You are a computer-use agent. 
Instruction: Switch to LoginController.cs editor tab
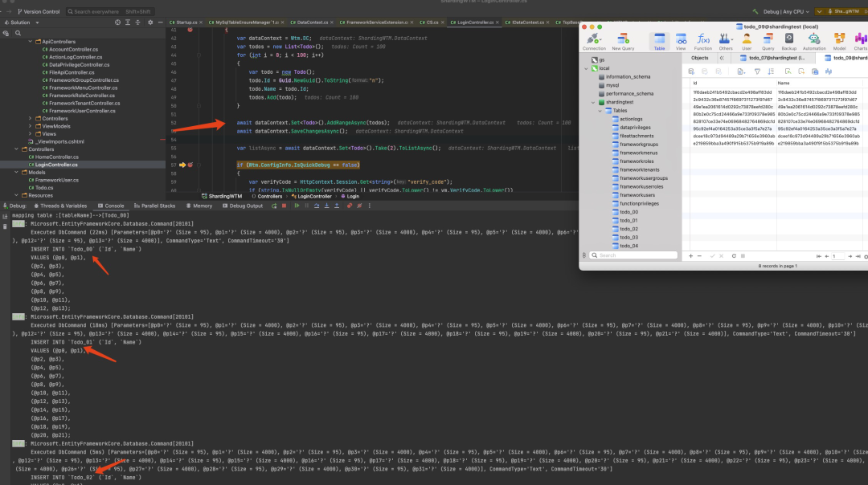(x=473, y=22)
